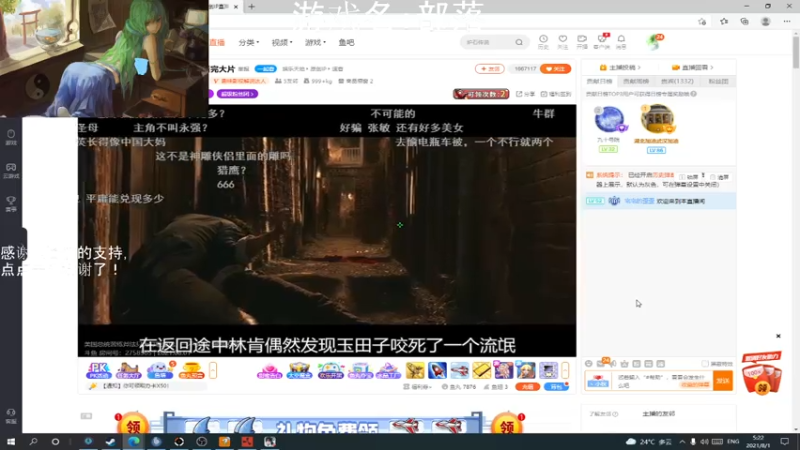This screenshot has height=450, width=800.
Task: Open the blue fish mascot activity icon
Action: click(x=160, y=370)
